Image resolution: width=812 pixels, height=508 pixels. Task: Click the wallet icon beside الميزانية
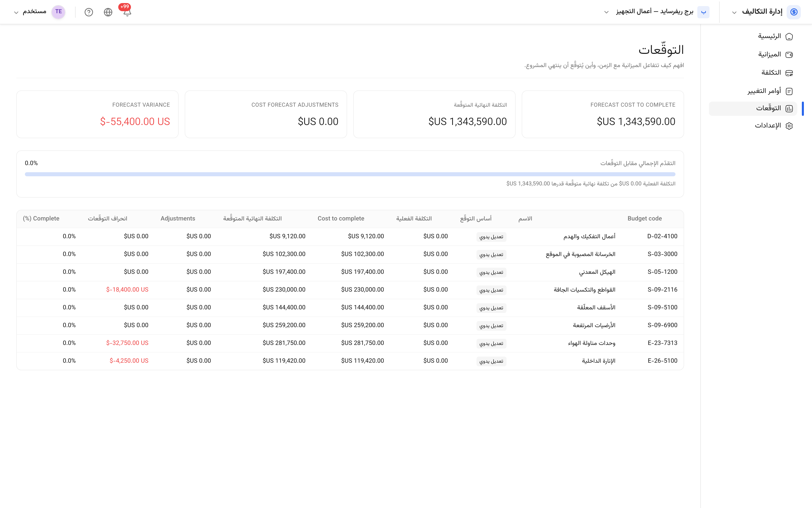point(789,54)
